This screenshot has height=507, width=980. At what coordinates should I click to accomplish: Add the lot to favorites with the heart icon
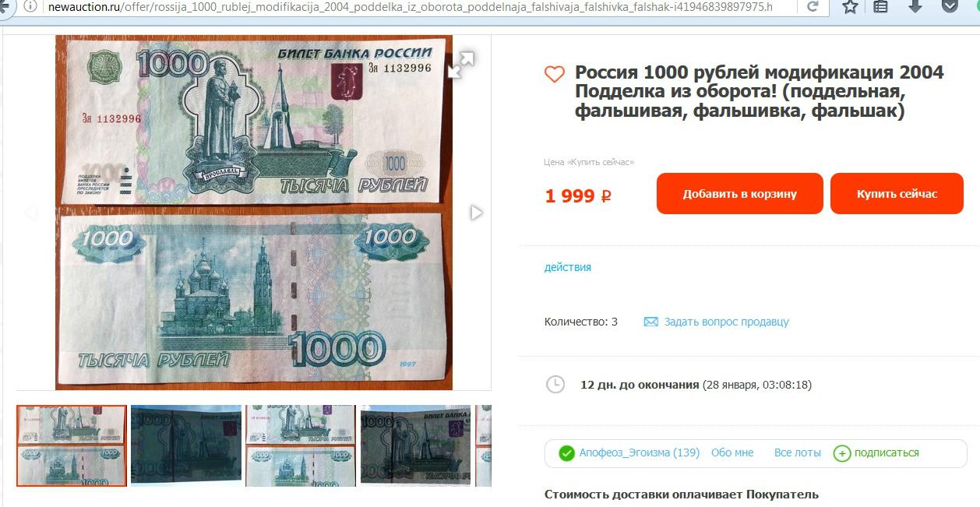(554, 74)
